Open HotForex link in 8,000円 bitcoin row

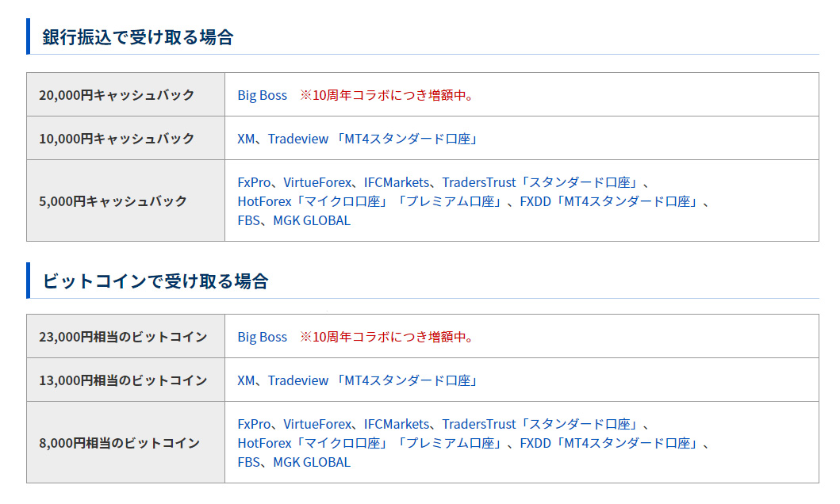[267, 443]
